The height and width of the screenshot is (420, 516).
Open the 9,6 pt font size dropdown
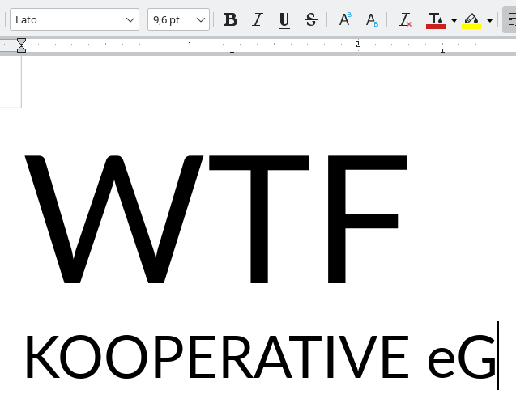click(x=201, y=19)
